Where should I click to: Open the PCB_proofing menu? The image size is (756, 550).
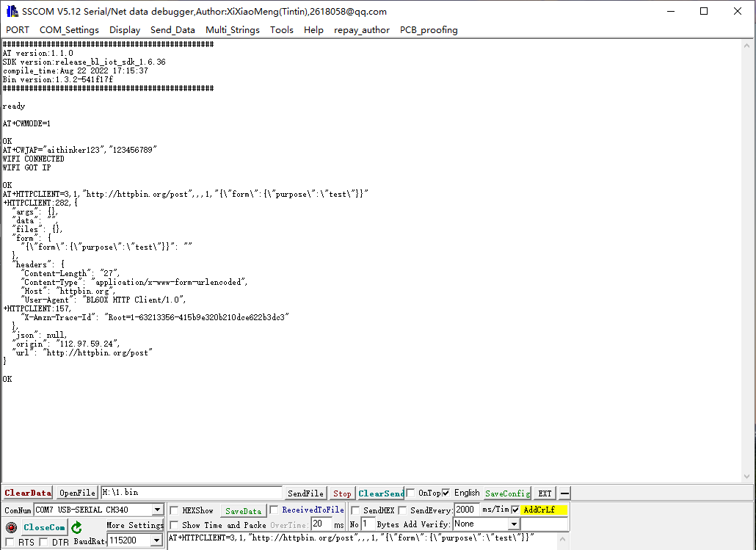point(429,30)
